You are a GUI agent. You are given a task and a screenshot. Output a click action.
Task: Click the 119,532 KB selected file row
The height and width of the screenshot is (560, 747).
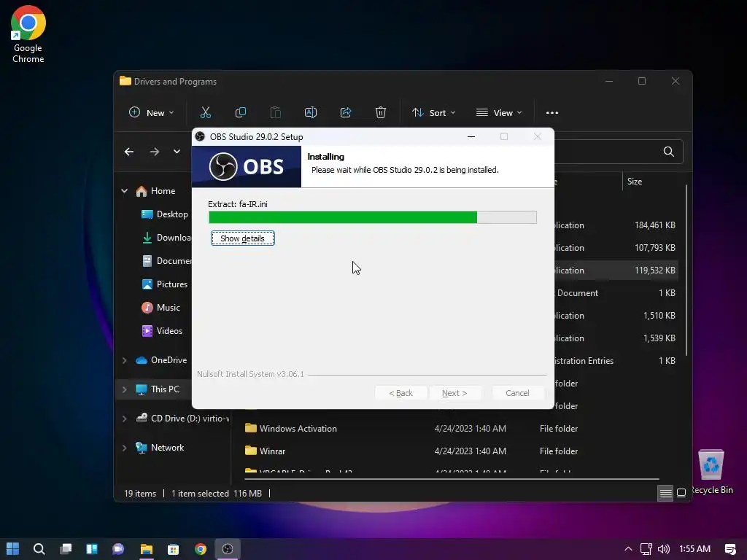[616, 270]
